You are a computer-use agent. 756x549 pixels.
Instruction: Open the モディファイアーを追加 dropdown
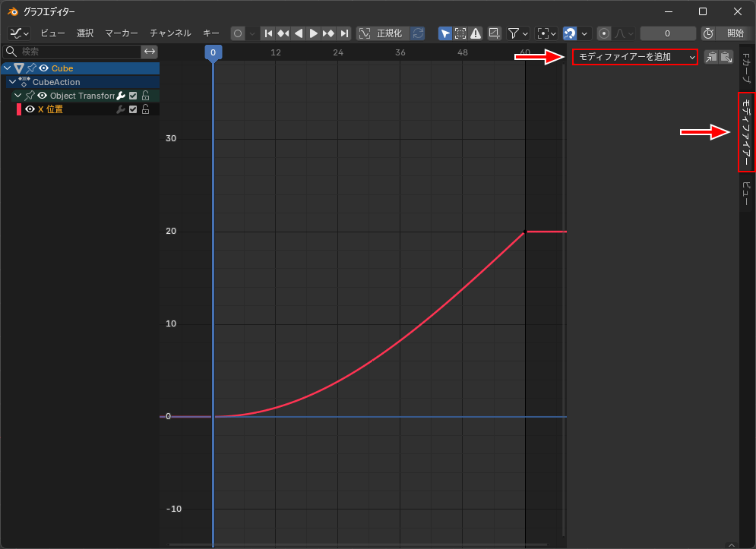click(x=634, y=57)
